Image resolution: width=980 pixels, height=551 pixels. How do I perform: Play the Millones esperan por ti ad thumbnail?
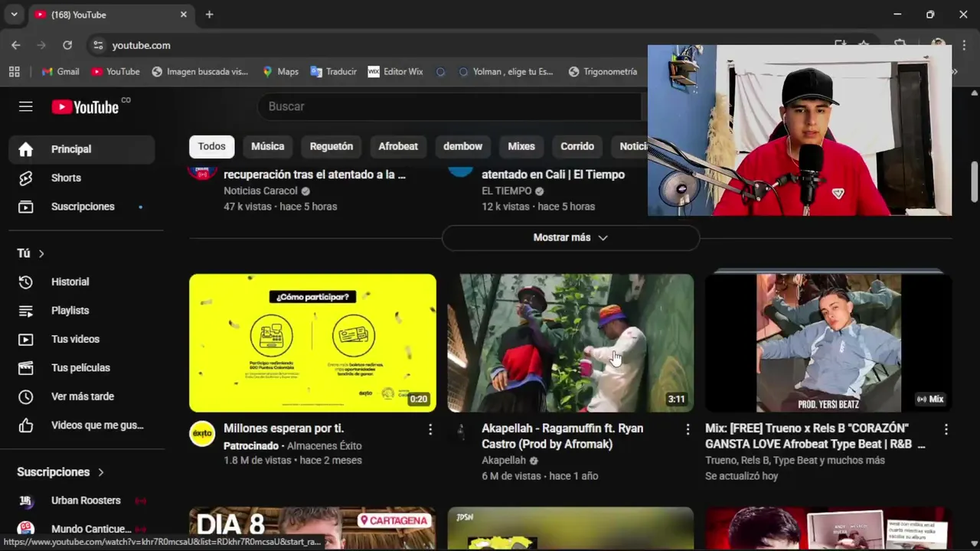pos(312,343)
